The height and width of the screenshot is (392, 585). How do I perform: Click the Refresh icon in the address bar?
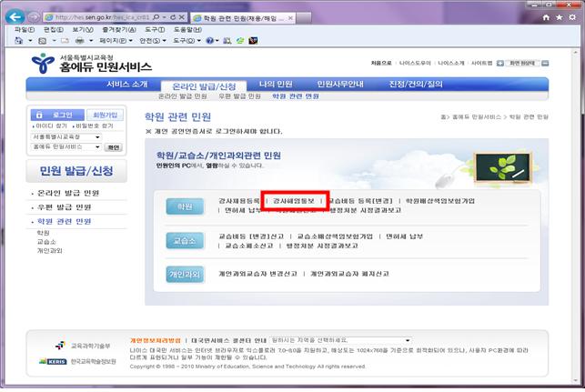tap(173, 17)
